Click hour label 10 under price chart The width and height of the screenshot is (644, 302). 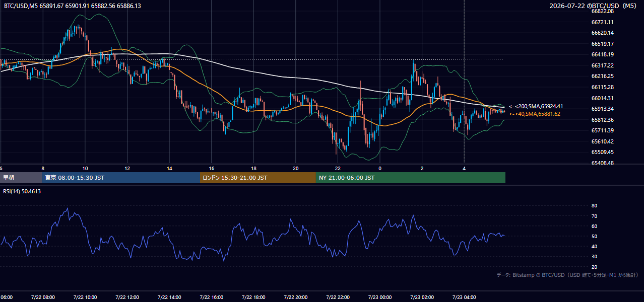(x=85, y=169)
